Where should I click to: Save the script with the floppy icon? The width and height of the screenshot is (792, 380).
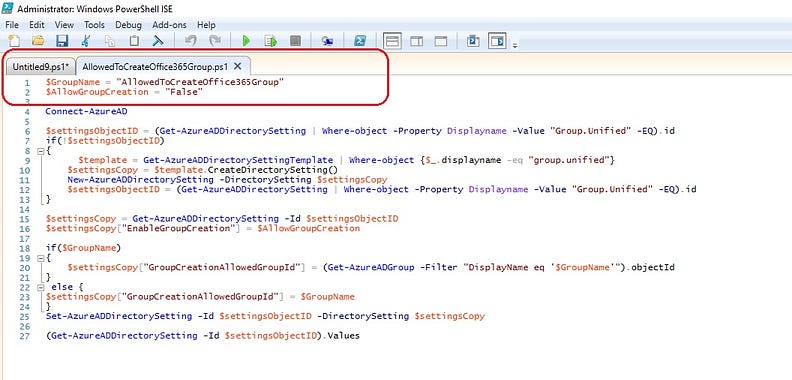tap(62, 41)
